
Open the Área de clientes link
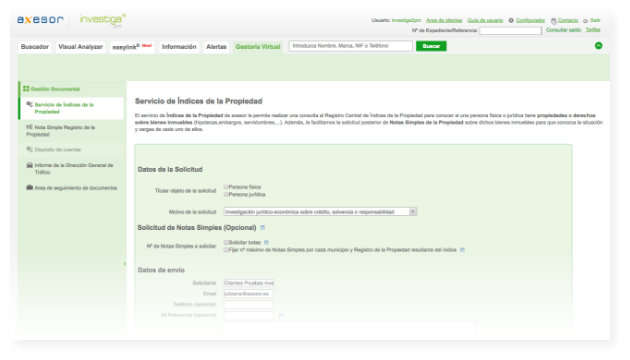tap(444, 20)
